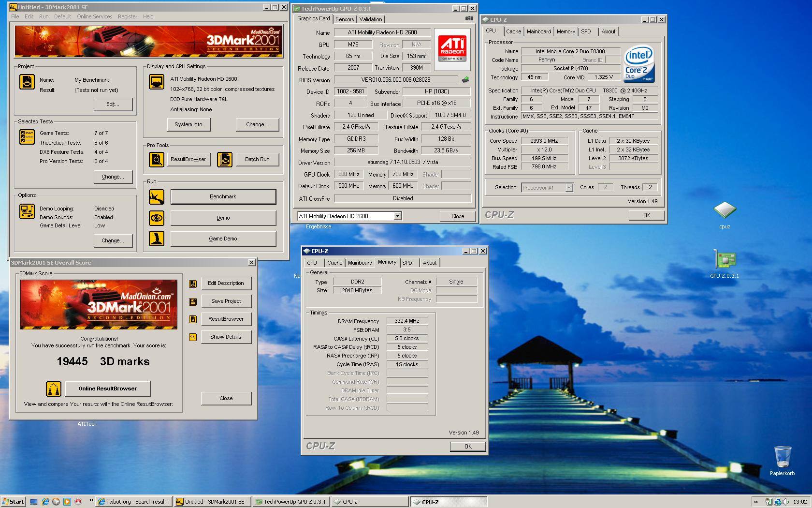Click the volume speaker tray icon
This screenshot has width=812, height=508.
pyautogui.click(x=785, y=502)
